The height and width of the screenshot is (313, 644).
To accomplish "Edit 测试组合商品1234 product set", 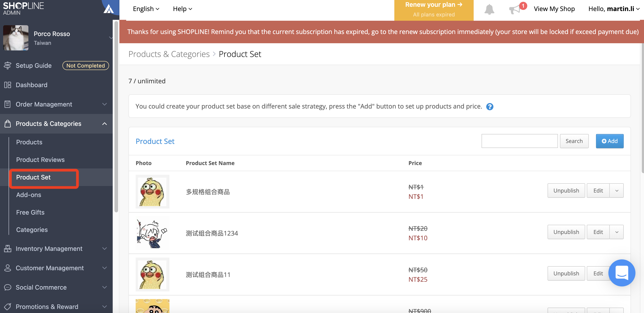I will click(598, 232).
